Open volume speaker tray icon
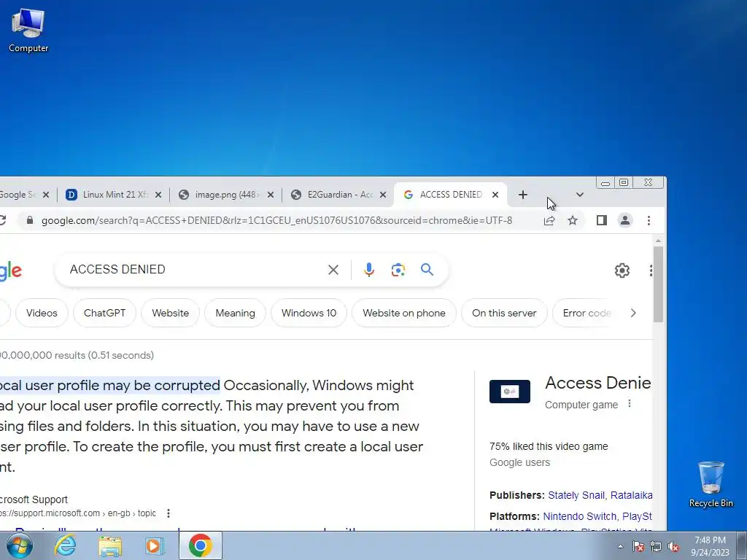Image resolution: width=747 pixels, height=560 pixels. click(x=673, y=546)
